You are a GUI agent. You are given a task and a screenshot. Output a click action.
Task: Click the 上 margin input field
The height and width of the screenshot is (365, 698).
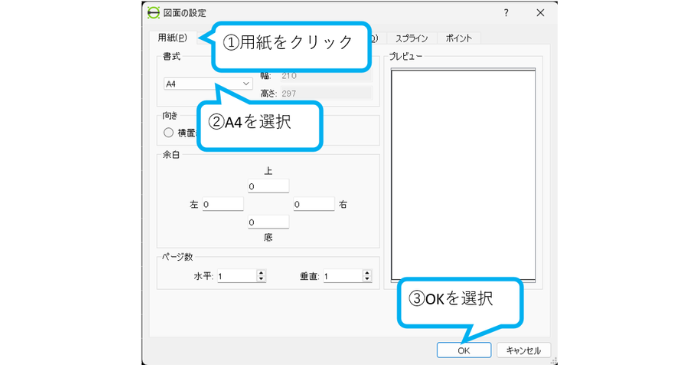tap(268, 186)
